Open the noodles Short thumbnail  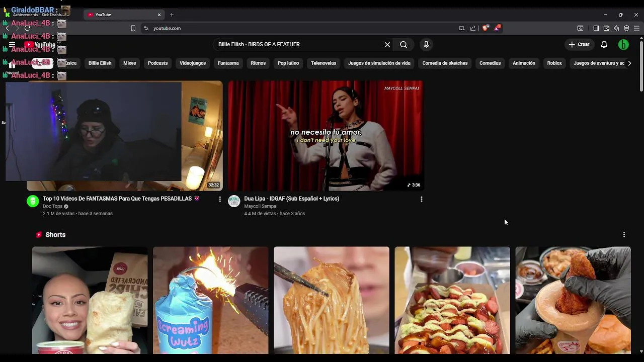(x=332, y=300)
